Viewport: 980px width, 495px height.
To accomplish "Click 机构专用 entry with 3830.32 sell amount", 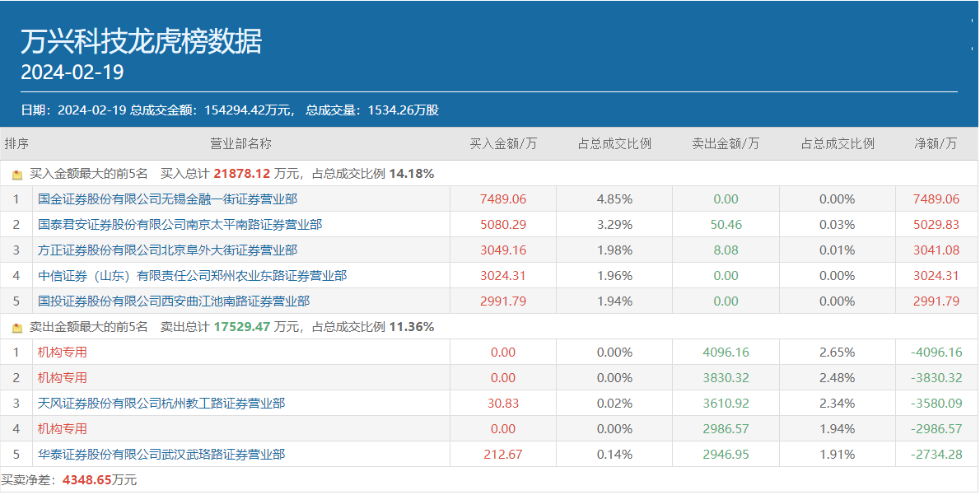I will (62, 378).
